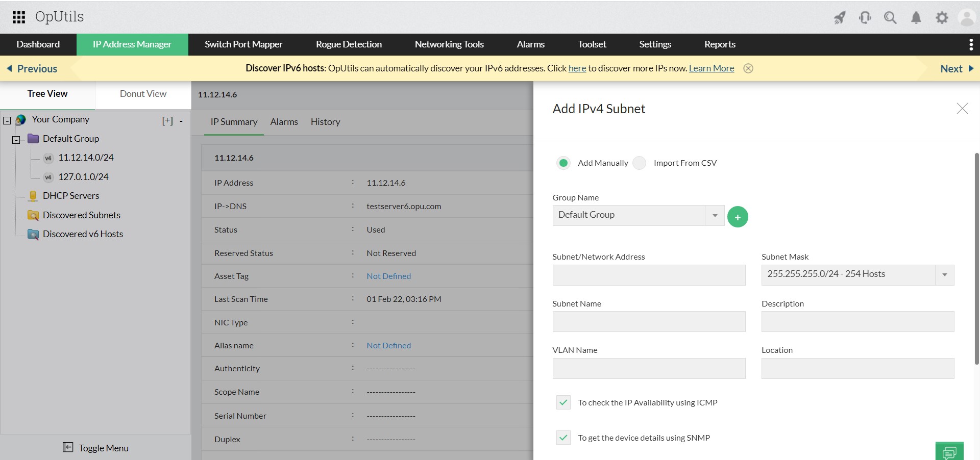Click the user profile avatar icon

click(968, 17)
